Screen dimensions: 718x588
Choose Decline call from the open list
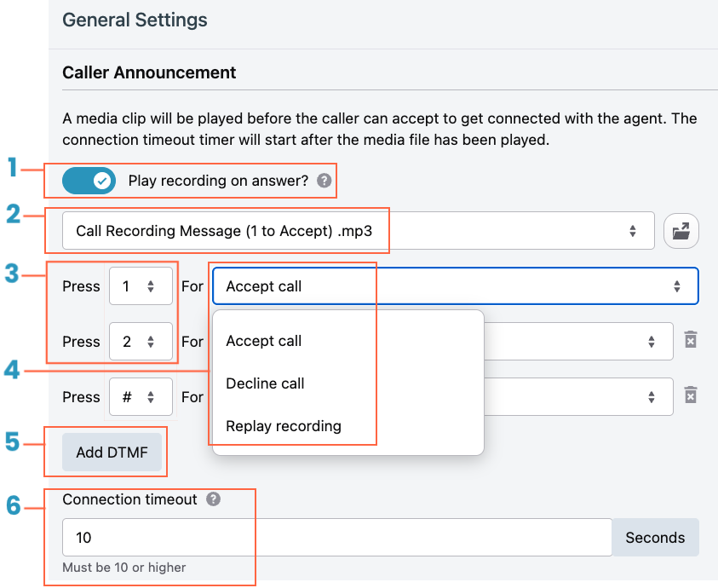(x=348, y=383)
